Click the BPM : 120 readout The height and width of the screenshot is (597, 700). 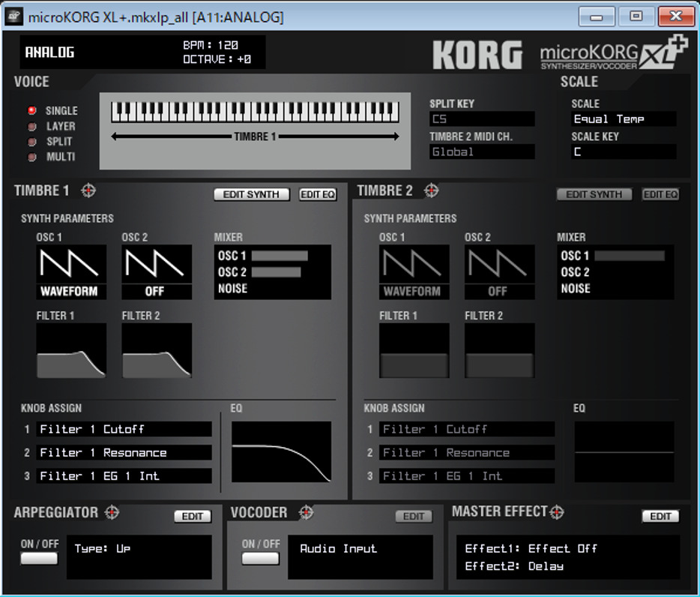point(211,45)
